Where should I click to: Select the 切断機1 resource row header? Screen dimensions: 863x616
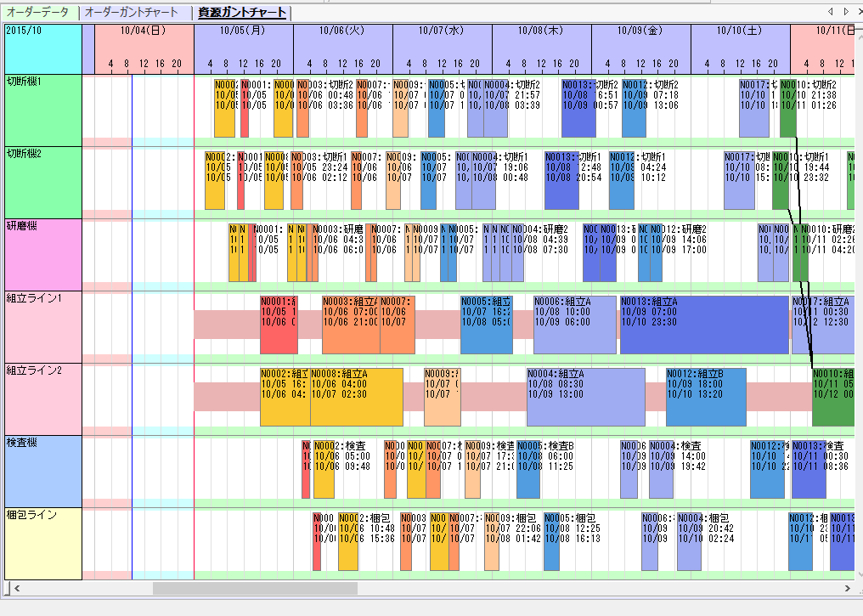tap(43, 110)
